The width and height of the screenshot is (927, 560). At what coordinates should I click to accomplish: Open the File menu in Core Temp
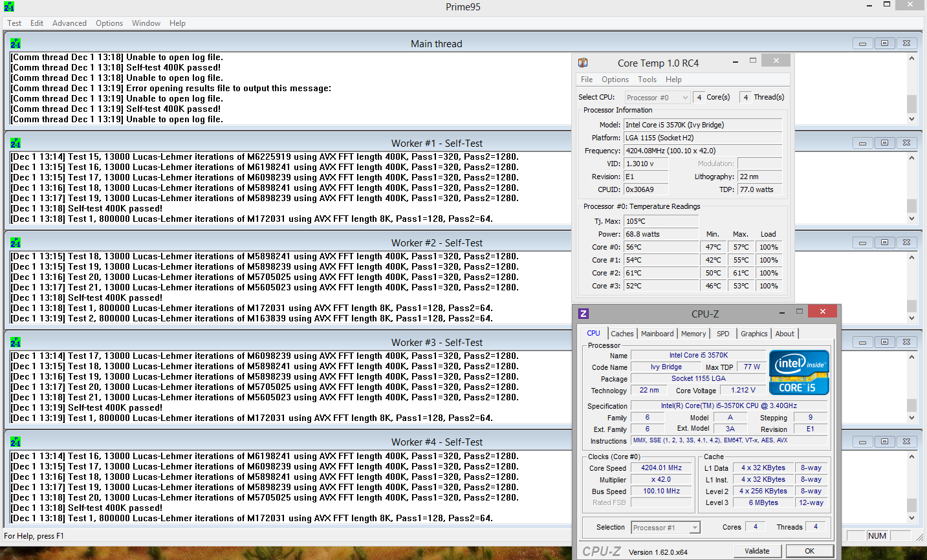[587, 80]
